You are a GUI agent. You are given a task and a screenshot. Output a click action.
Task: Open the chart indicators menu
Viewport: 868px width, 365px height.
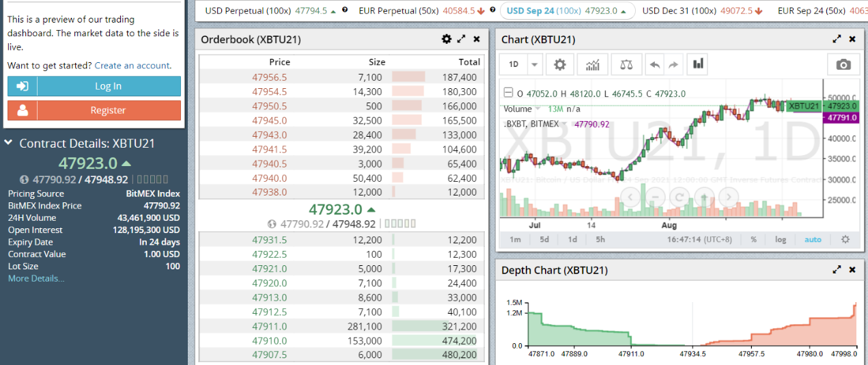coord(593,64)
